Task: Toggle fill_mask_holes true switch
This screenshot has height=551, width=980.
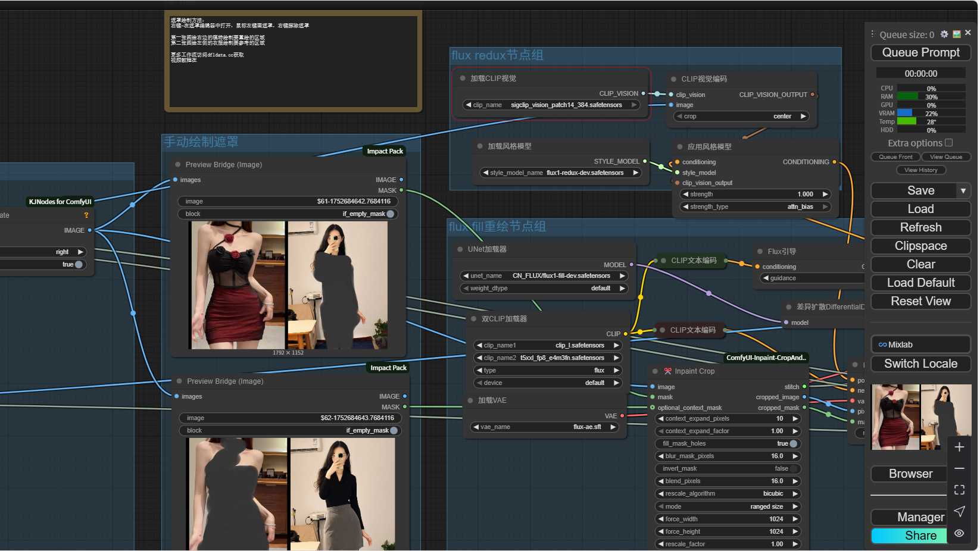Action: click(x=793, y=443)
